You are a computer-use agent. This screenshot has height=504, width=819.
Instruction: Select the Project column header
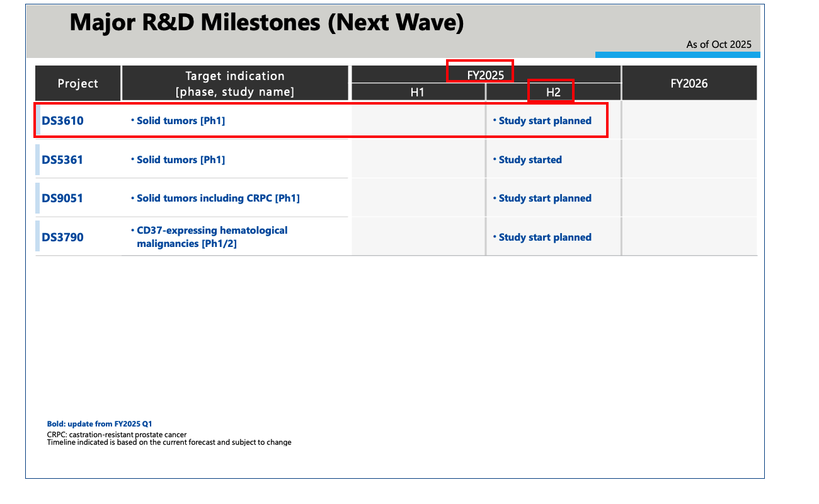click(x=78, y=83)
